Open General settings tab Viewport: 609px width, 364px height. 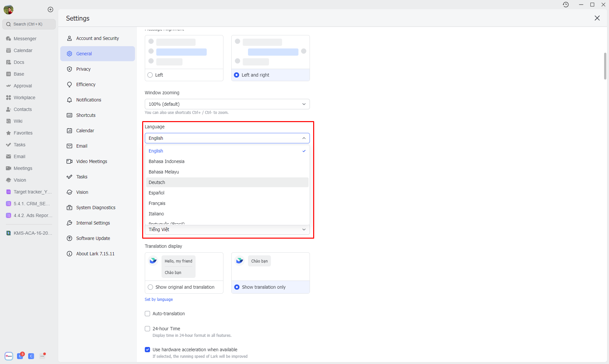coord(98,54)
